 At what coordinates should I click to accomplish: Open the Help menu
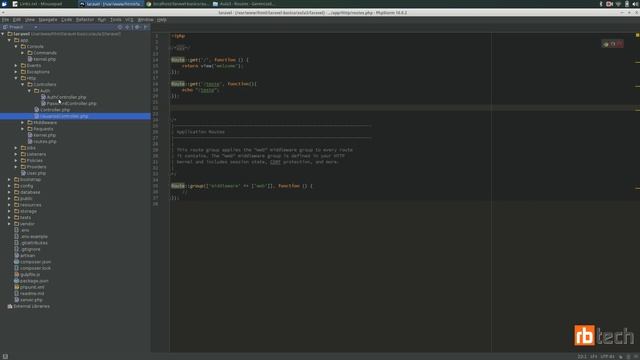pos(162,20)
